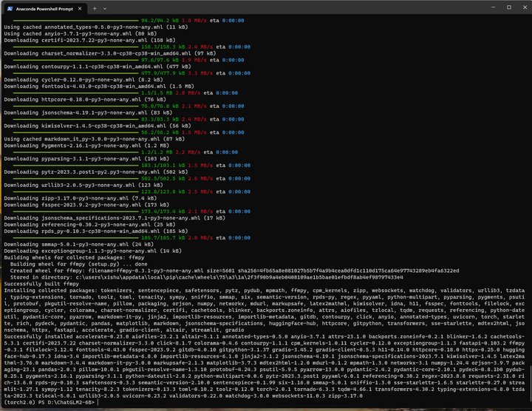Click 'Successfully installed accelerate-0.23.0' line
The image size is (532, 411).
264,336
